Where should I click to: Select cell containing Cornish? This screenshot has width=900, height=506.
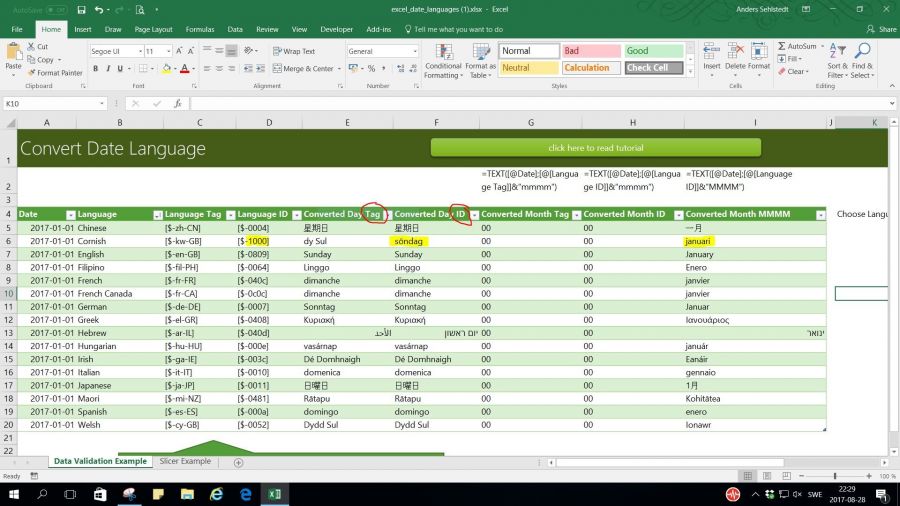click(119, 241)
